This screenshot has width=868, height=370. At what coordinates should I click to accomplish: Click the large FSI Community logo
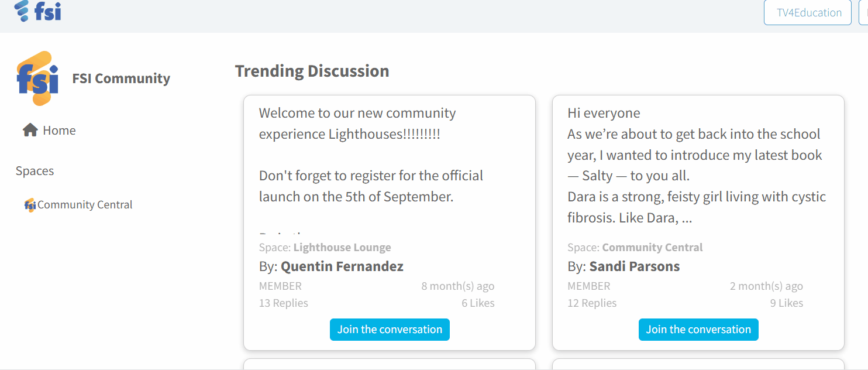[38, 78]
